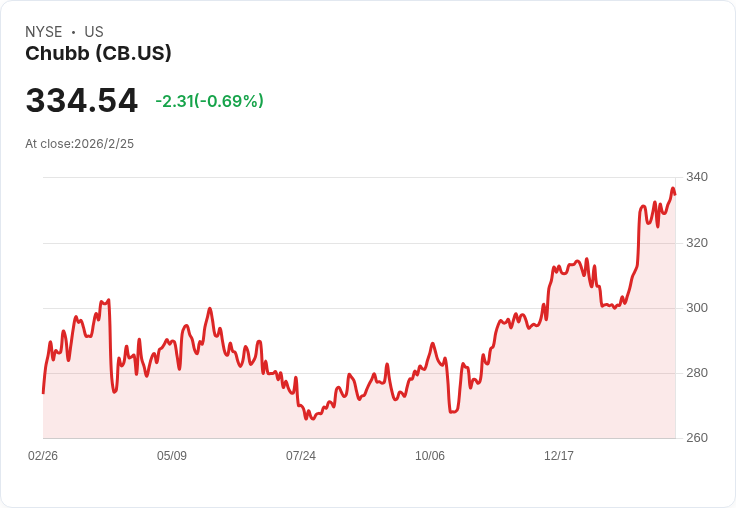Click the NYSE exchange label
Viewport: 736px width, 508px height.
click(x=44, y=32)
